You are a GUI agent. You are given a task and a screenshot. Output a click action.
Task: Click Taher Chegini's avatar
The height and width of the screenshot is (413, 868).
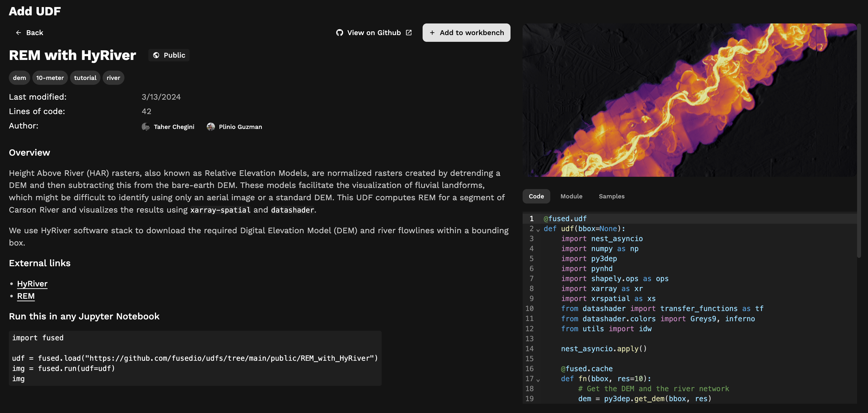click(x=146, y=127)
